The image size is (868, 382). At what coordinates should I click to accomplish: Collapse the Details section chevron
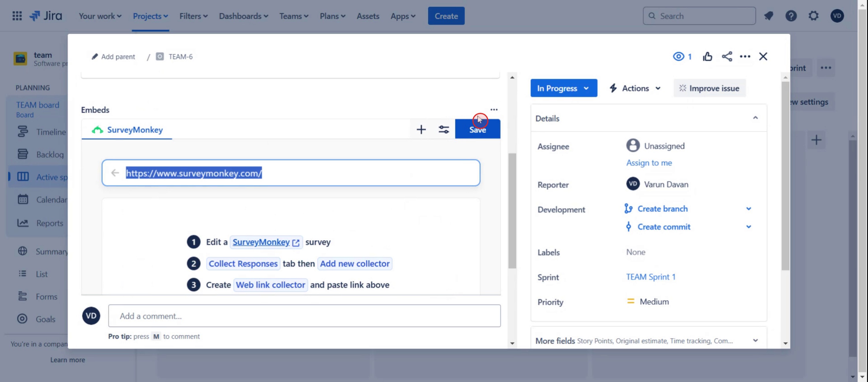click(x=755, y=118)
